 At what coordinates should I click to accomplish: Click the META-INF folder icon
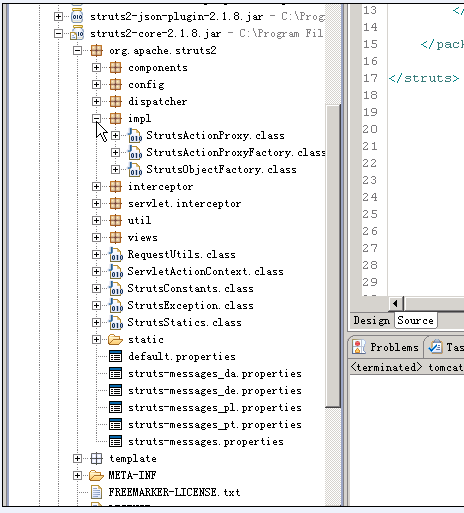coord(96,475)
